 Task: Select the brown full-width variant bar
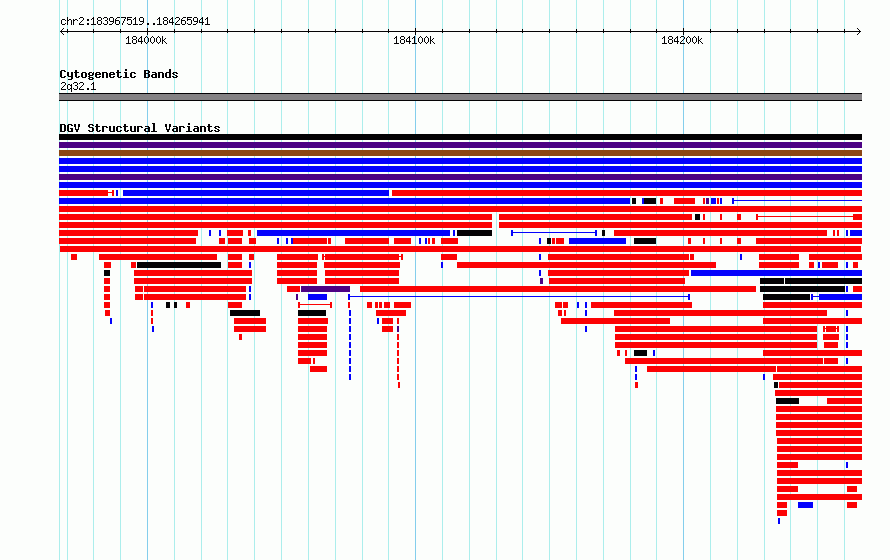(460, 153)
